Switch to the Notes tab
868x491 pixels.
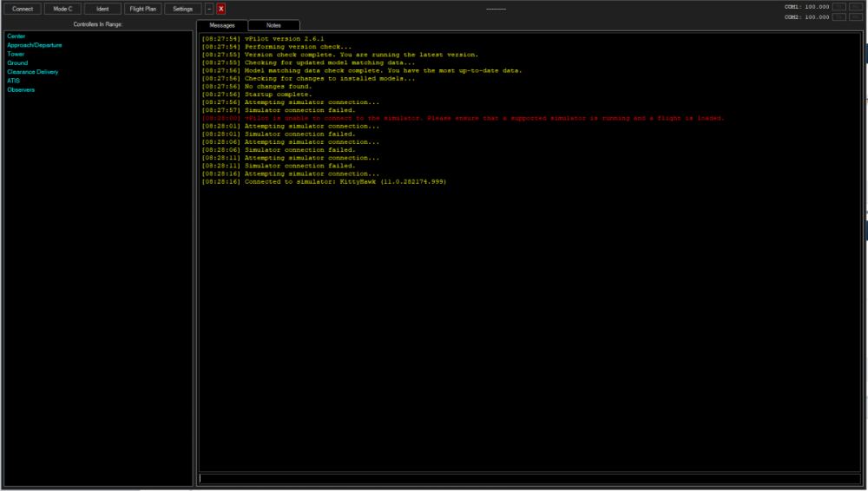click(274, 25)
